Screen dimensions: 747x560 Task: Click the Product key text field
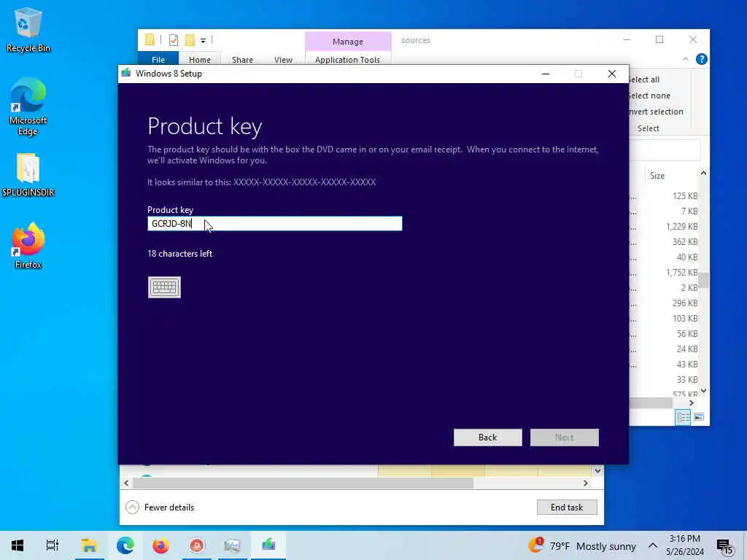point(275,224)
